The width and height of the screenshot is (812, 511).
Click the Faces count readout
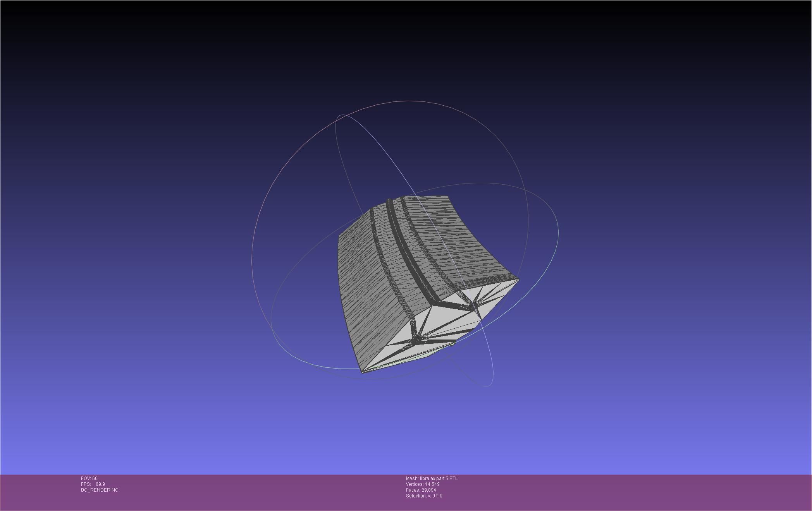click(421, 490)
